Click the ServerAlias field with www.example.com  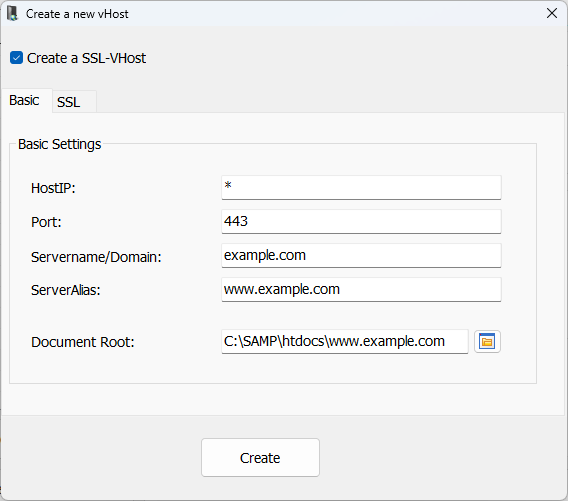coord(361,289)
